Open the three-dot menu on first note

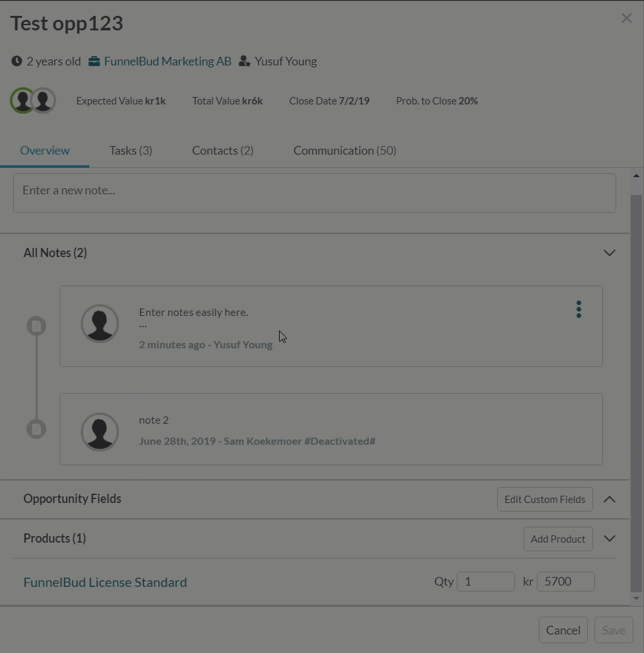point(579,309)
